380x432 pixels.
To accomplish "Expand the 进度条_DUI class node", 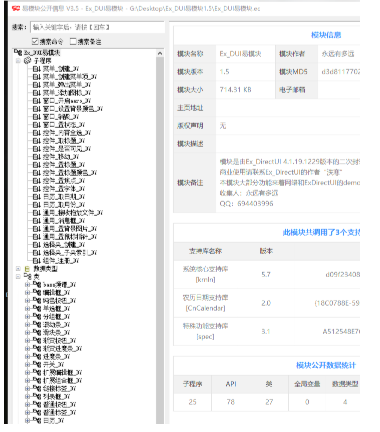I will click(x=28, y=357).
